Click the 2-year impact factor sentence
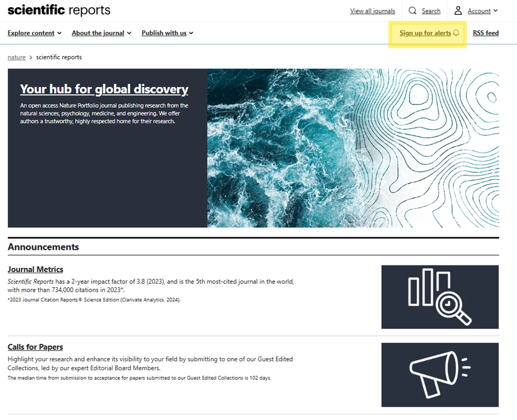 point(151,285)
